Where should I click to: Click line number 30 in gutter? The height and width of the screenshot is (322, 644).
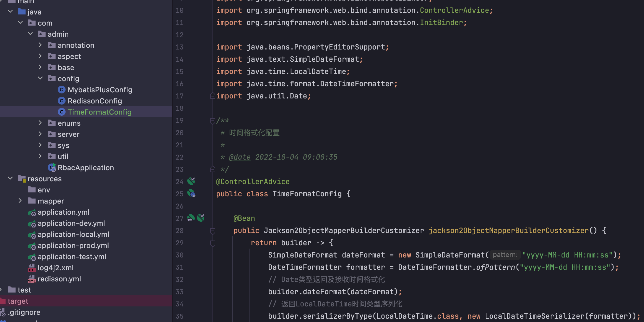point(180,255)
